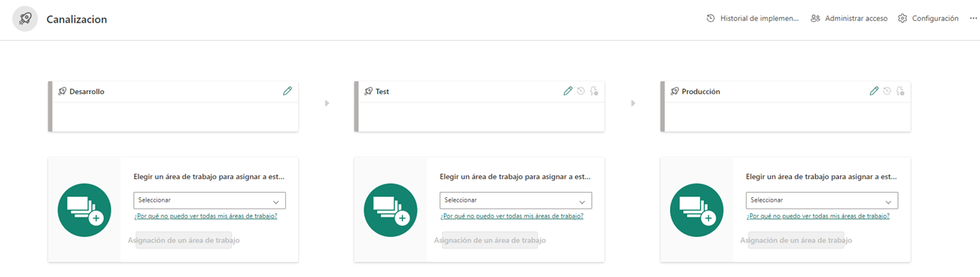
Task: Click the Canalizacion pipeline title
Action: click(77, 20)
